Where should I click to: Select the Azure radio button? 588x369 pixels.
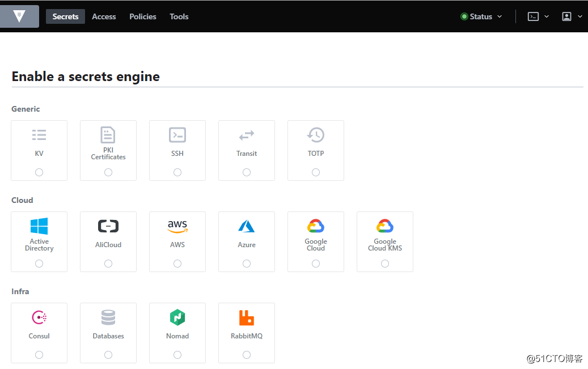coord(247,264)
